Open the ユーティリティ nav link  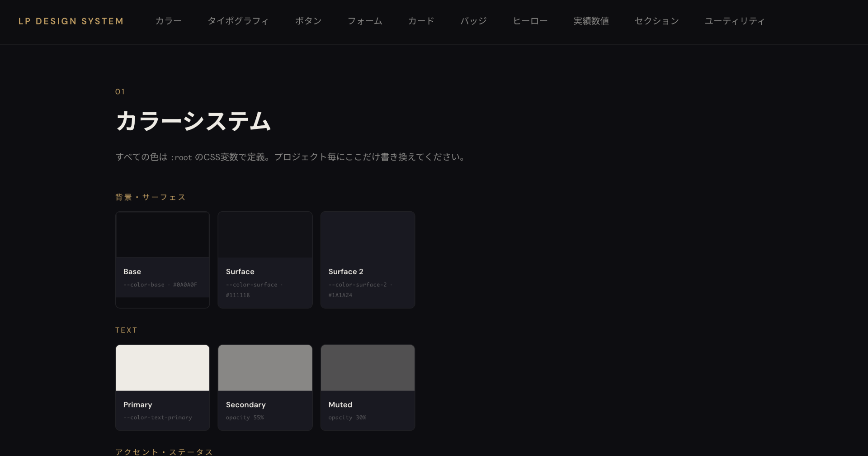[x=735, y=21]
